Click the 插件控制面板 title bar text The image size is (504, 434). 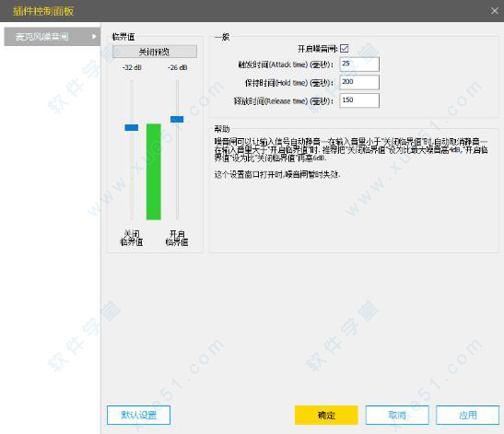tap(43, 11)
